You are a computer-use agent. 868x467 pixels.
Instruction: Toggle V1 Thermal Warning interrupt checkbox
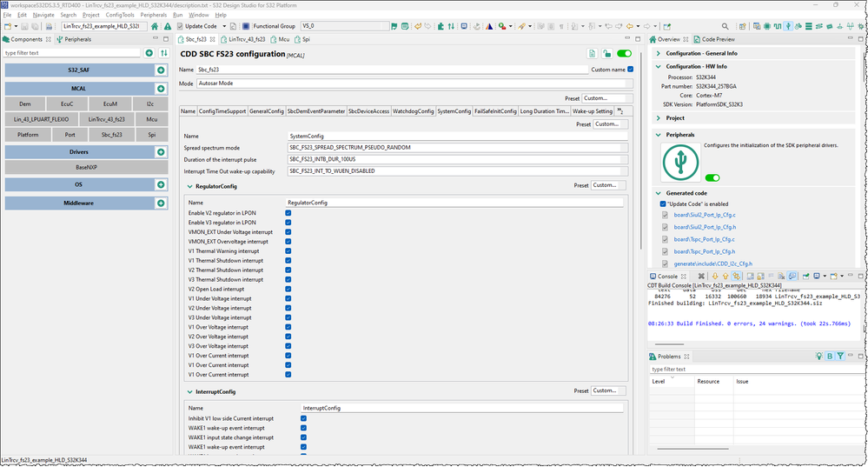click(x=288, y=251)
